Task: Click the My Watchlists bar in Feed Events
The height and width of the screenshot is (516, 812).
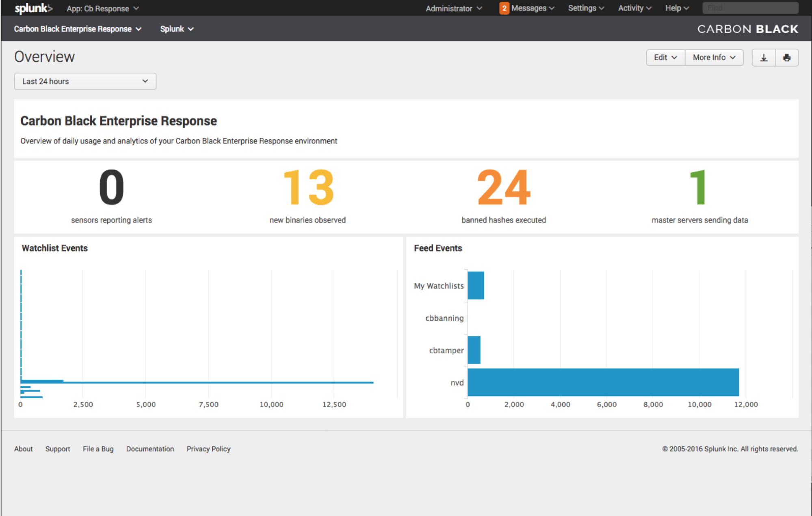Action: click(476, 285)
